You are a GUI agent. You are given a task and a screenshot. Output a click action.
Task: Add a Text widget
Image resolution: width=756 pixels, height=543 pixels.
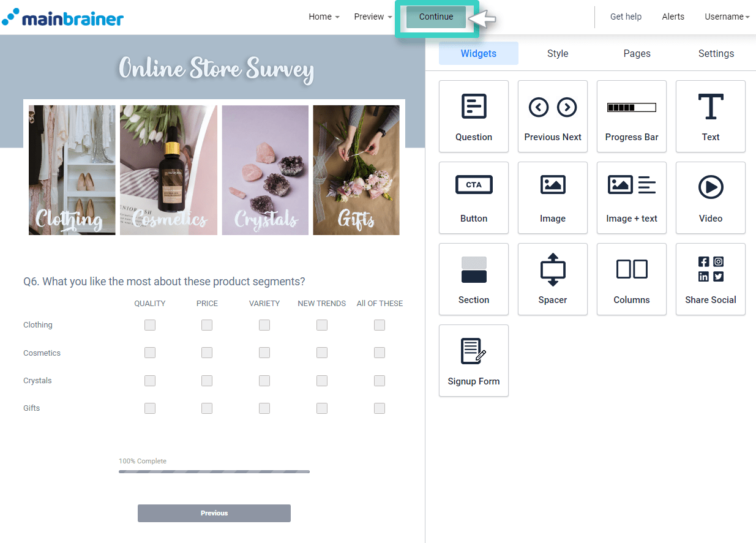click(x=710, y=116)
